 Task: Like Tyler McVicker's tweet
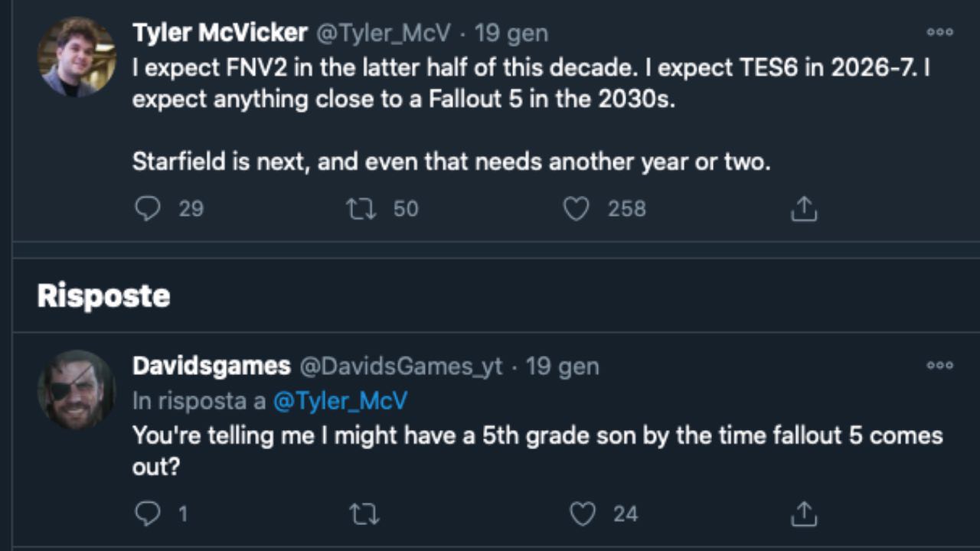[x=576, y=209]
